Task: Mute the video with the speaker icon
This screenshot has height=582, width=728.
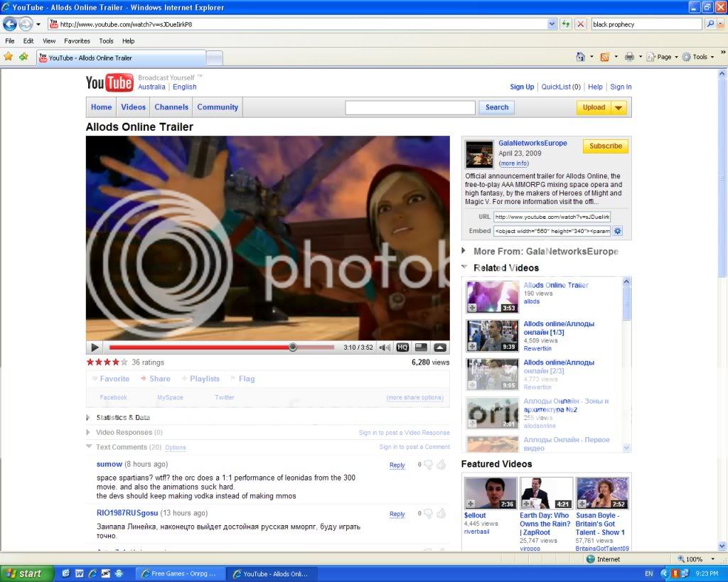Action: pyautogui.click(x=385, y=347)
